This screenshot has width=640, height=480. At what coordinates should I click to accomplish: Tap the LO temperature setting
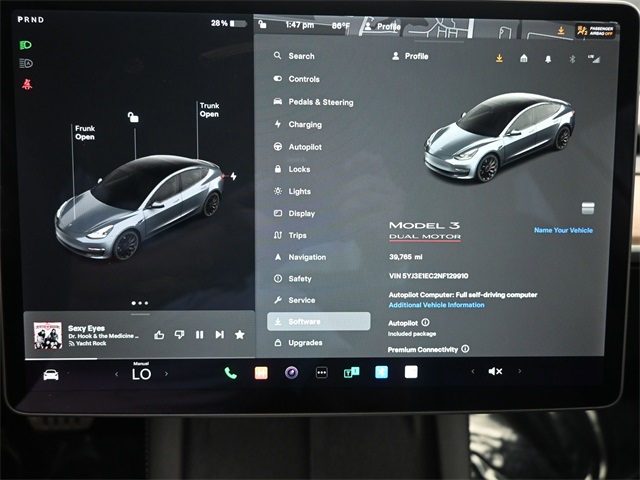click(141, 373)
